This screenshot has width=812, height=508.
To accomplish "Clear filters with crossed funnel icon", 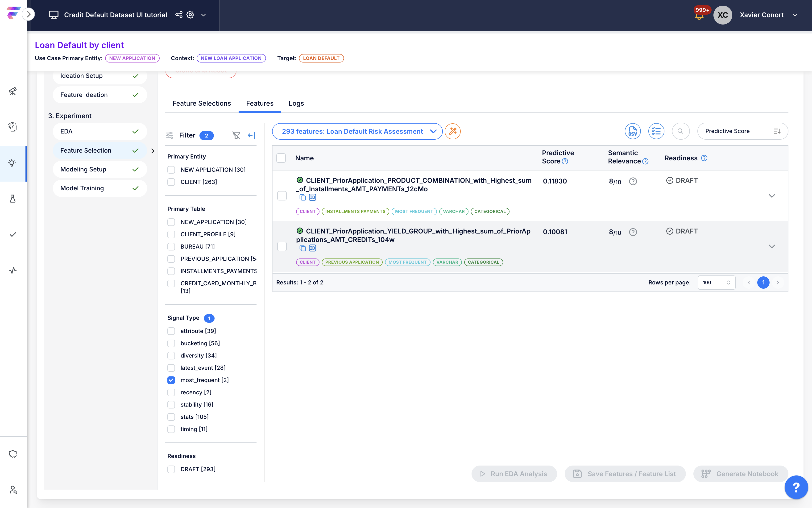I will (x=236, y=135).
